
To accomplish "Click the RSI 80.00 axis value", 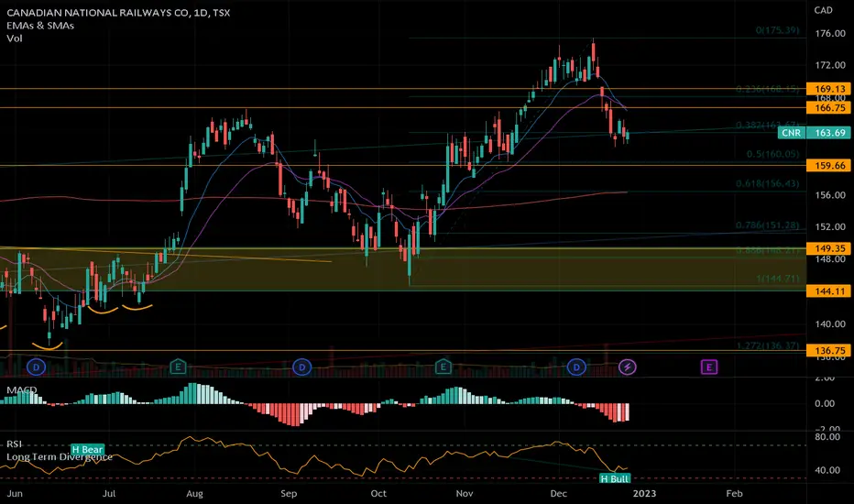I will click(x=827, y=437).
